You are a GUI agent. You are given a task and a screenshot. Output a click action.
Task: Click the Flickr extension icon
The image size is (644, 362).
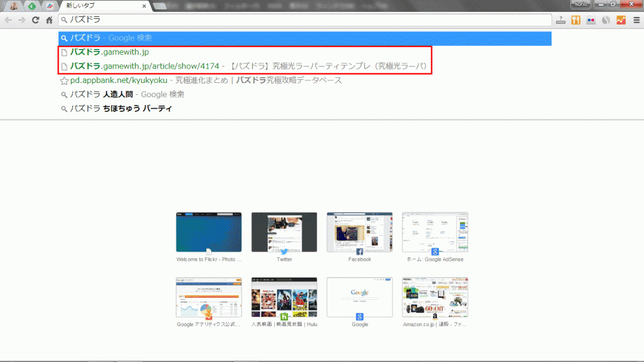pos(591,20)
